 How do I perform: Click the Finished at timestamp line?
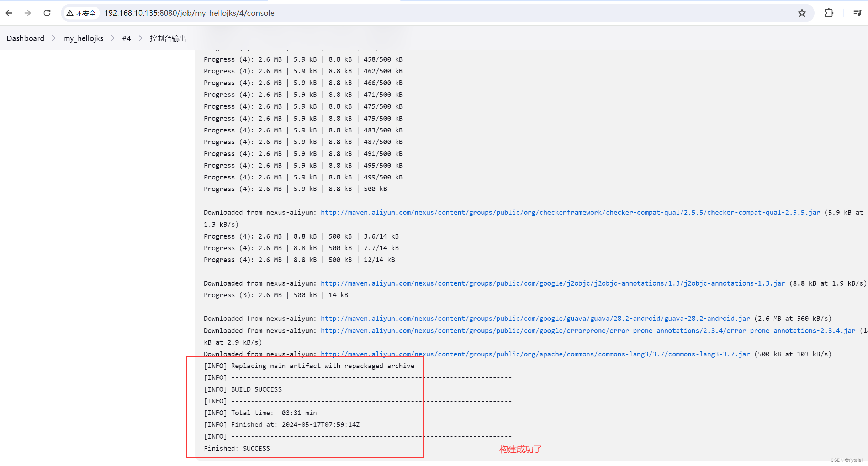tap(282, 425)
